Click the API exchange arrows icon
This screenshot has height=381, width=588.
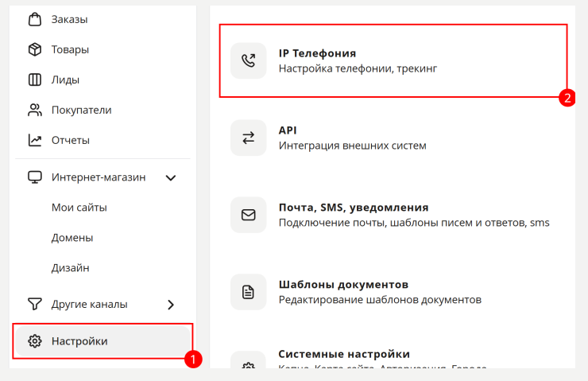248,138
